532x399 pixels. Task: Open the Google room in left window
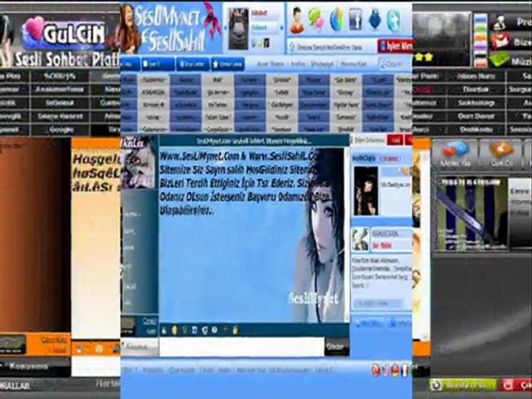[x=62, y=130]
